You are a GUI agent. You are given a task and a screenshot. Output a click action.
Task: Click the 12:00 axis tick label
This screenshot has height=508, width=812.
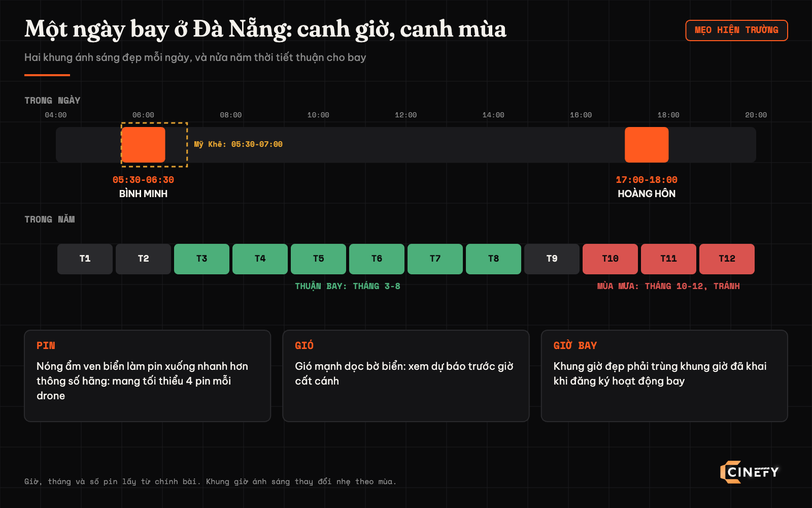click(x=406, y=115)
